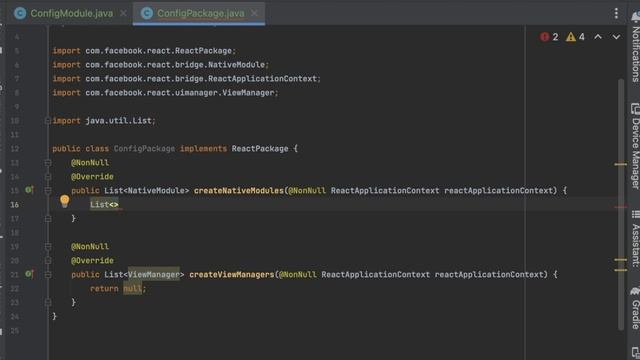Click import com.facebook.react.ReactPackage line
This screenshot has width=640, height=360.
(x=144, y=51)
